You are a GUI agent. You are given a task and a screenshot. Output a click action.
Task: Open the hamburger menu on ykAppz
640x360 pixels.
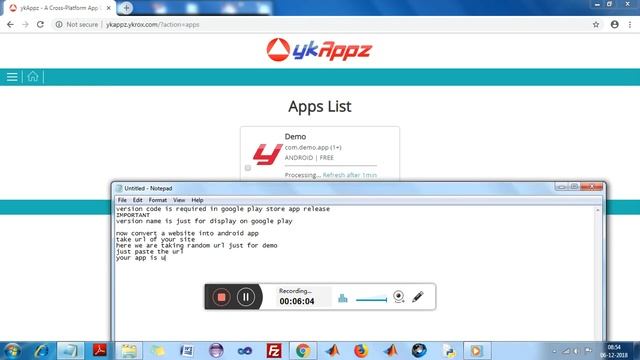pos(12,77)
